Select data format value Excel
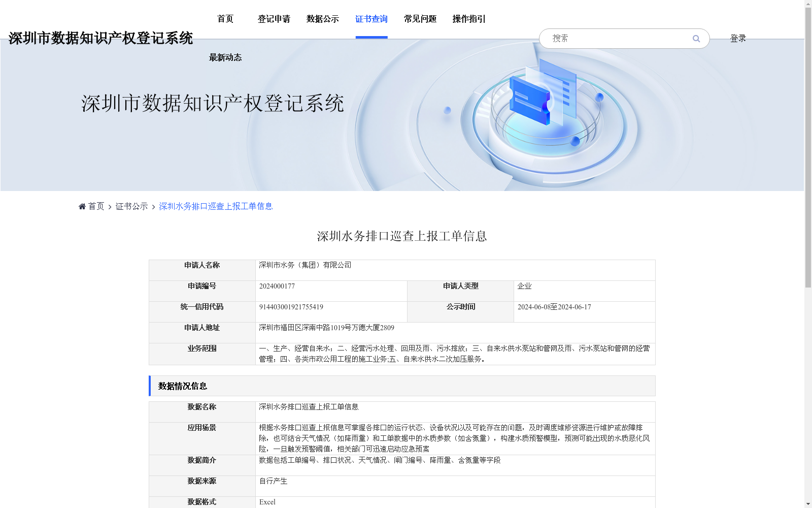This screenshot has width=812, height=508. coord(267,502)
